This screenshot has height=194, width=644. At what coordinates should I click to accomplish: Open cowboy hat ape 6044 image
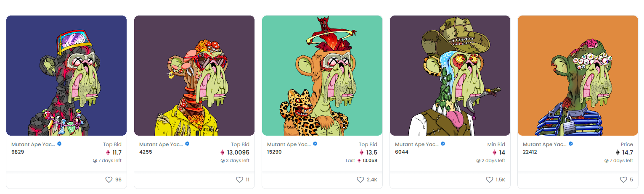[x=450, y=76]
